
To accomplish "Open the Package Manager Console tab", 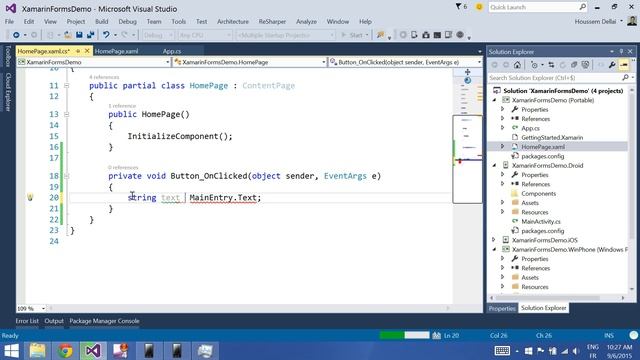I will point(104,321).
